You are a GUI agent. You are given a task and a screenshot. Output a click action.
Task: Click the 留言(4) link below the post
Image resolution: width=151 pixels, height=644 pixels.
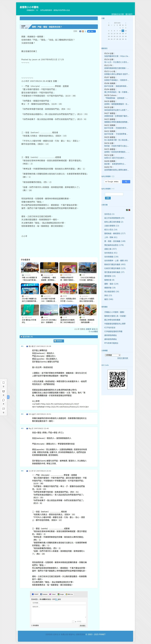point(95,329)
